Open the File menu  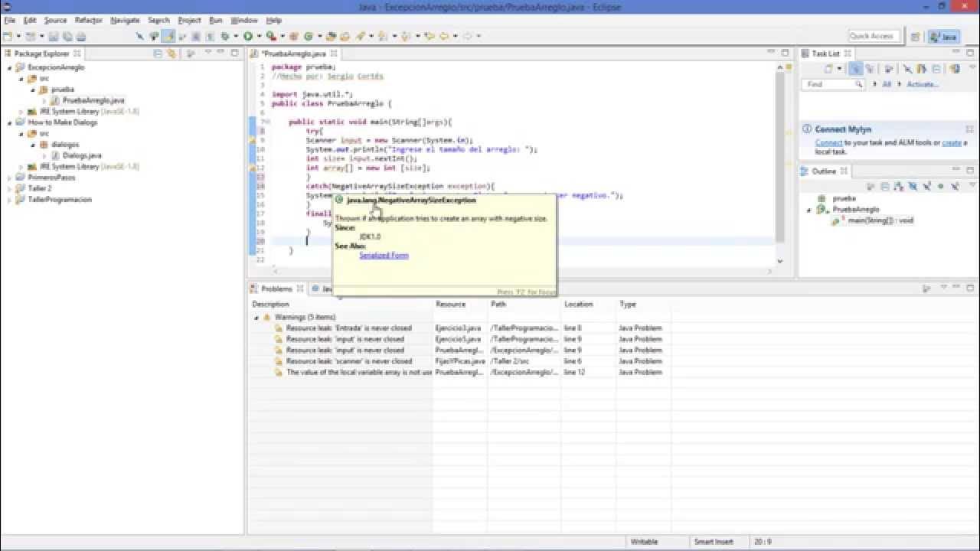(x=9, y=20)
